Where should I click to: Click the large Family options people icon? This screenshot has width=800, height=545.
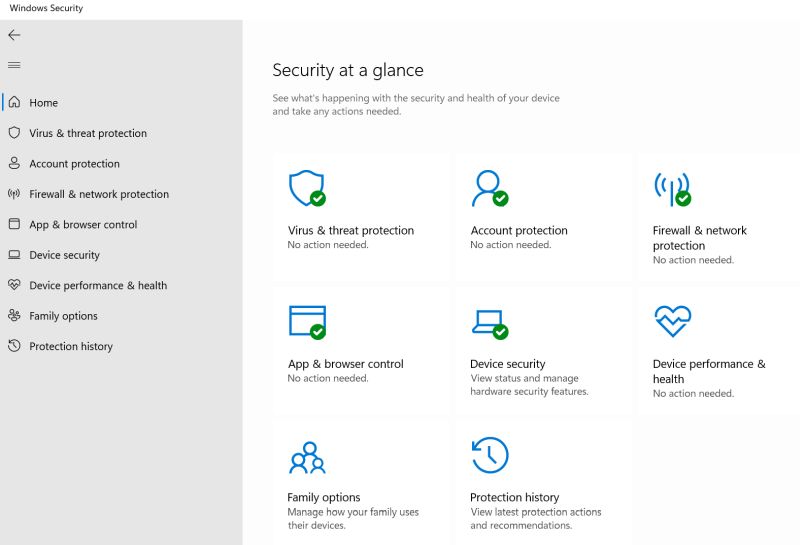pos(307,458)
